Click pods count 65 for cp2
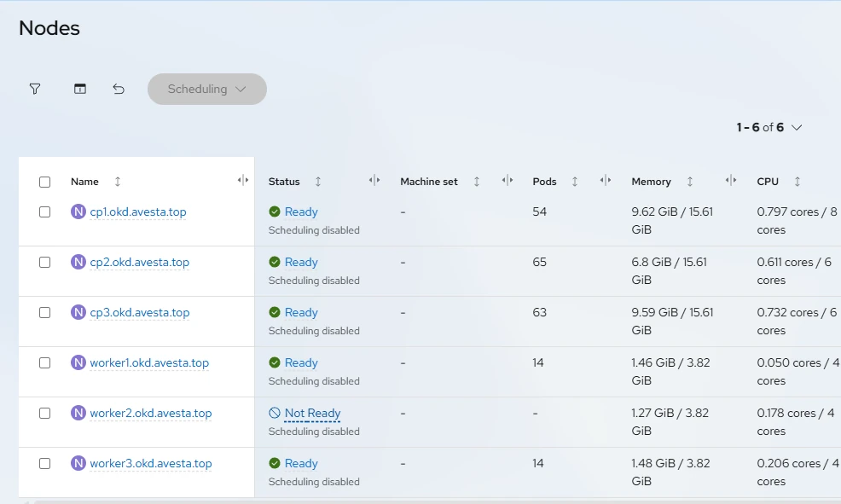Screen dimensions: 841x504 540,262
